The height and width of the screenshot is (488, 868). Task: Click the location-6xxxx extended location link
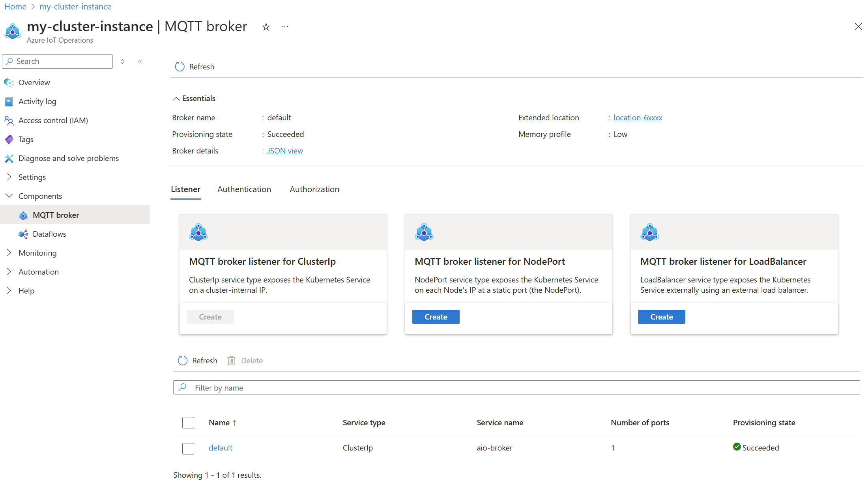(x=637, y=118)
